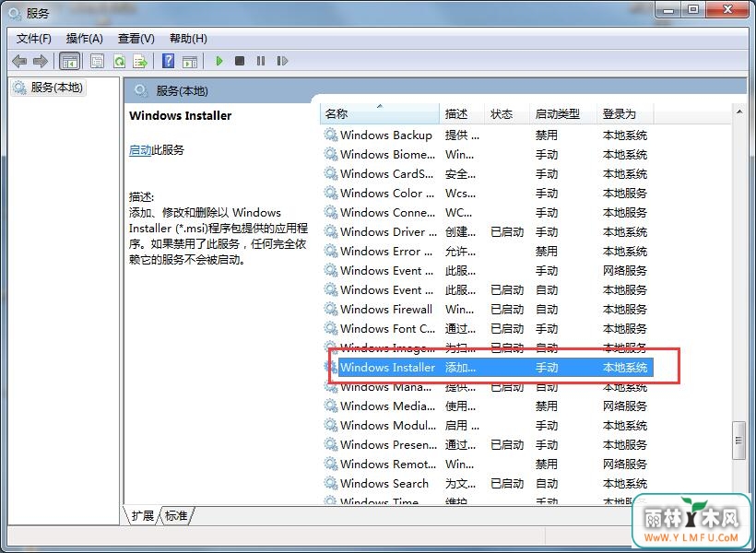The width and height of the screenshot is (756, 553).
Task: Click the 禁用 startup type of Windows Backup
Action: click(547, 135)
